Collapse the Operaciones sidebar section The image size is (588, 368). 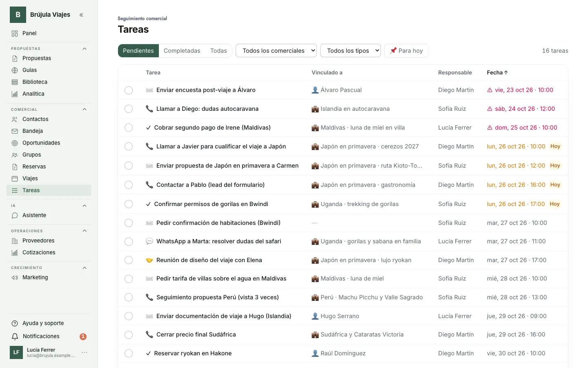[85, 231]
